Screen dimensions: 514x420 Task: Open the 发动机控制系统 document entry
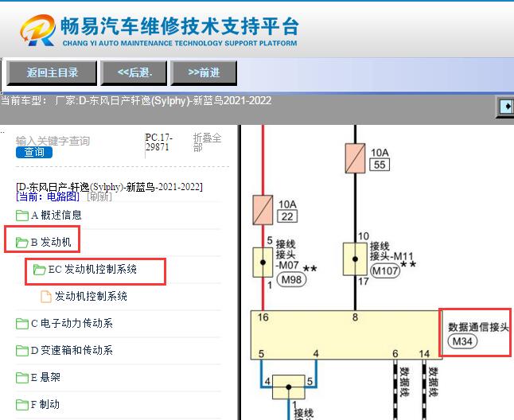91,296
